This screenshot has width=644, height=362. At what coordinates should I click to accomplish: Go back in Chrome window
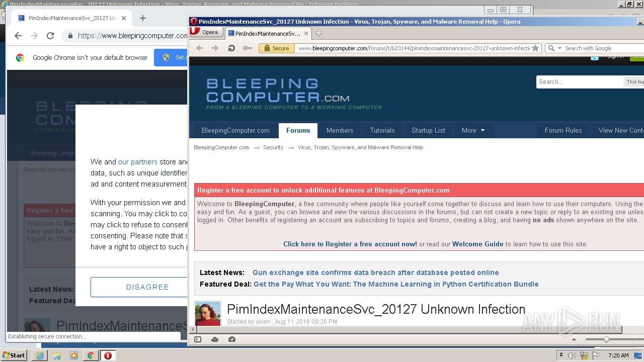pyautogui.click(x=18, y=36)
